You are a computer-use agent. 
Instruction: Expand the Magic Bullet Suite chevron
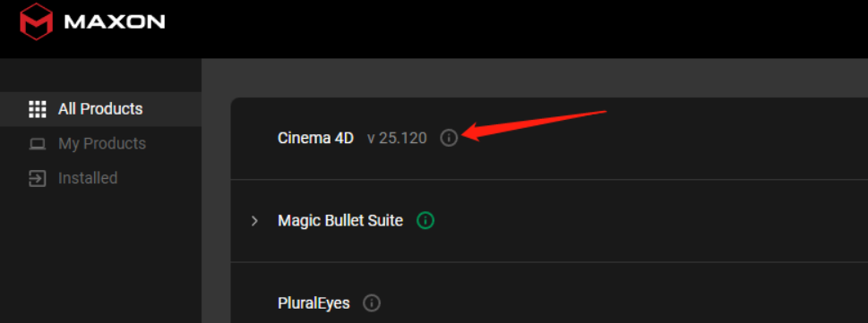click(254, 221)
